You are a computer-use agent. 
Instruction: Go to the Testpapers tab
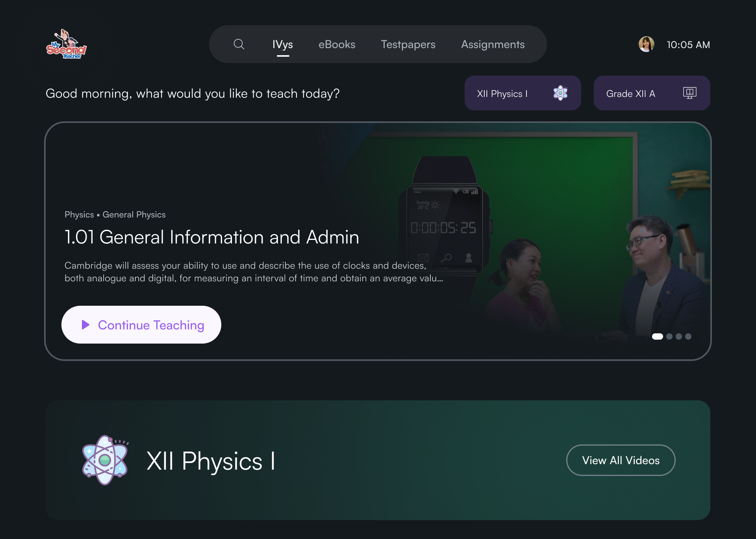coord(408,45)
